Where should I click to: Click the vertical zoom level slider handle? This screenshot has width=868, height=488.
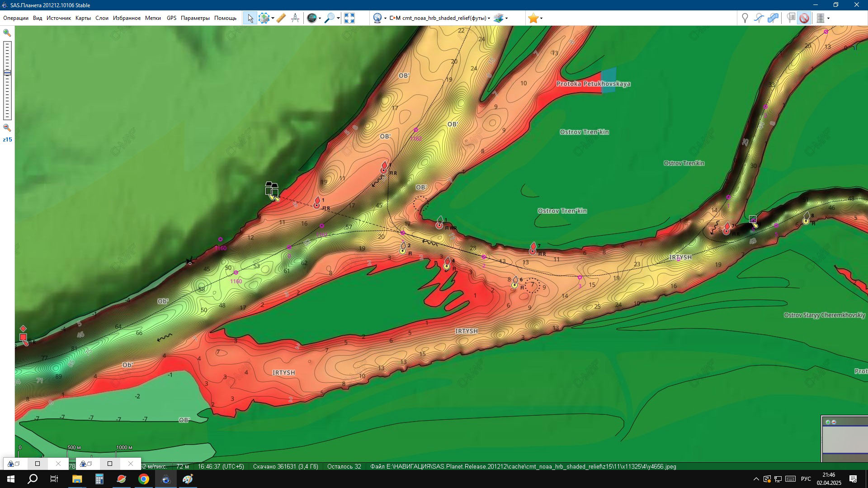click(x=7, y=73)
